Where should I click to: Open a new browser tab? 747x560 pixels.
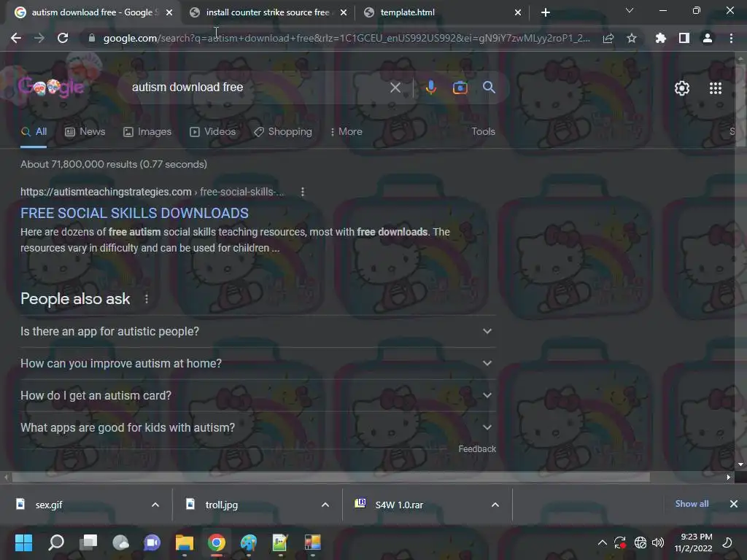point(546,12)
